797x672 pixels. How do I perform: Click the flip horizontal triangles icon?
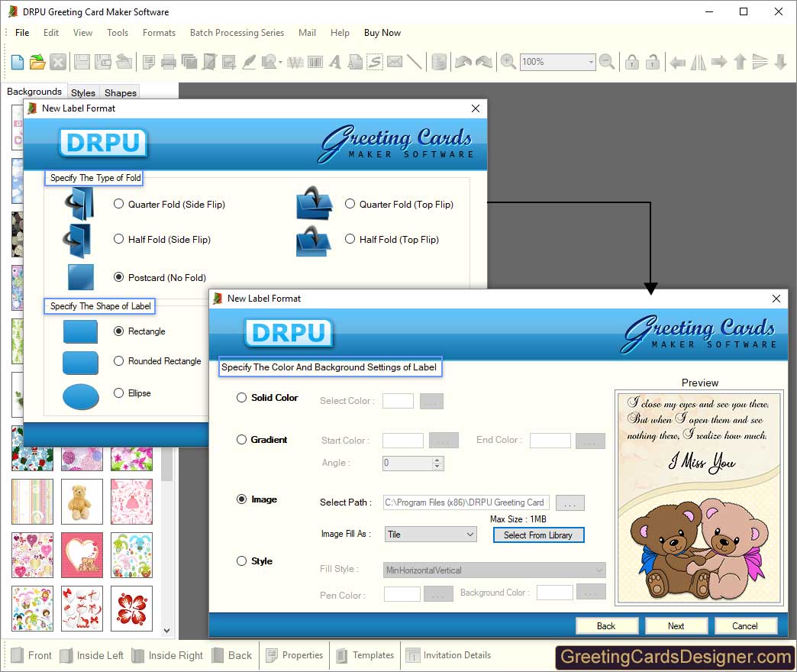pyautogui.click(x=699, y=63)
